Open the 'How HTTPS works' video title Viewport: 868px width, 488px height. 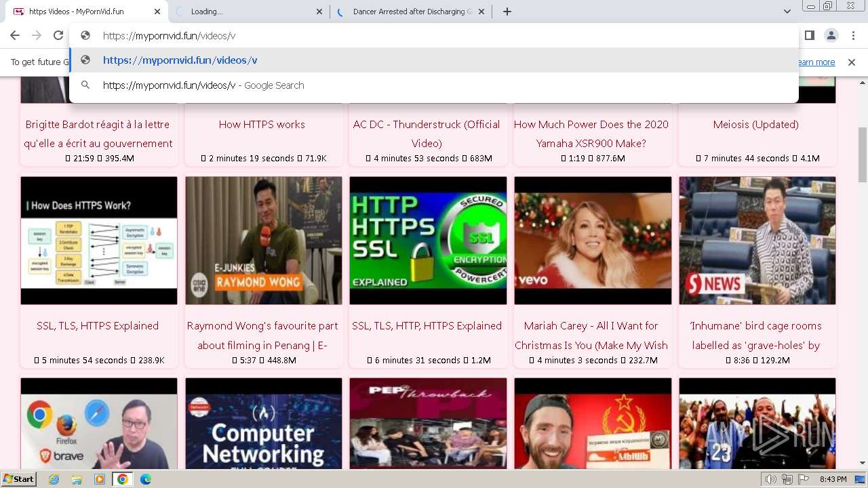click(x=262, y=125)
